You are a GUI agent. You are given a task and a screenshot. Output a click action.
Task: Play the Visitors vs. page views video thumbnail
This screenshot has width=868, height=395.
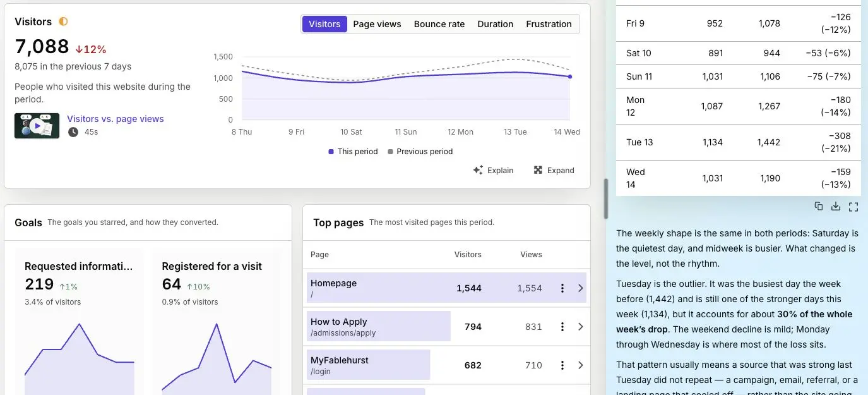coord(37,126)
